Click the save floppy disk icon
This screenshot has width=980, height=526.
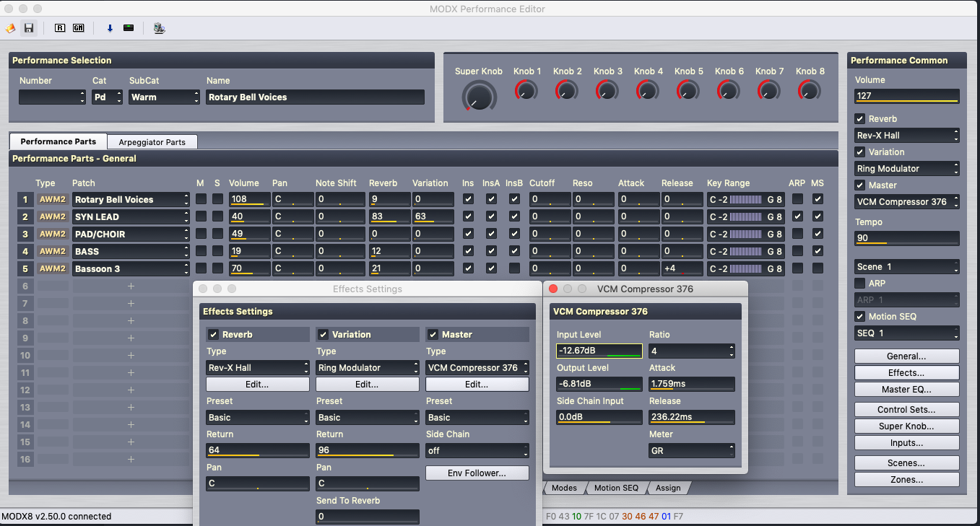point(29,28)
